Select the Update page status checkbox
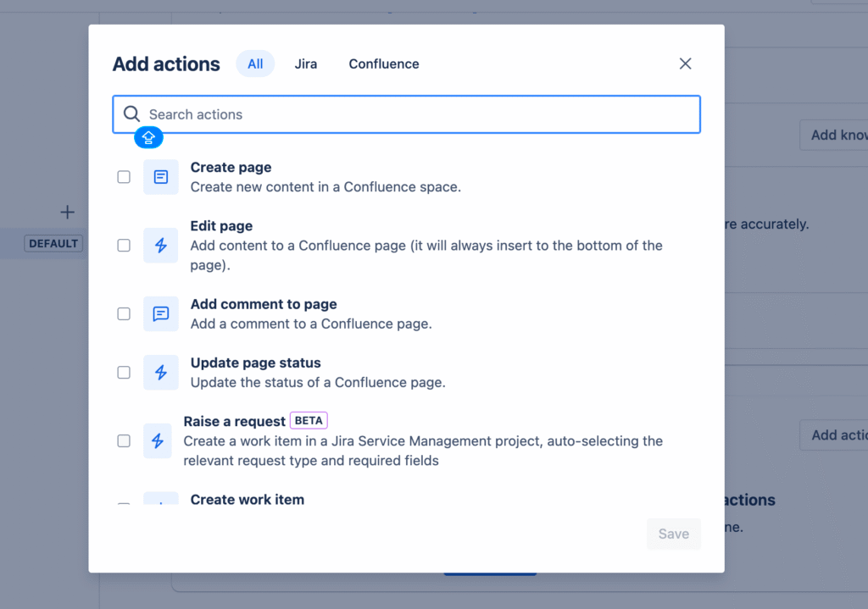The width and height of the screenshot is (868, 609). coord(124,373)
